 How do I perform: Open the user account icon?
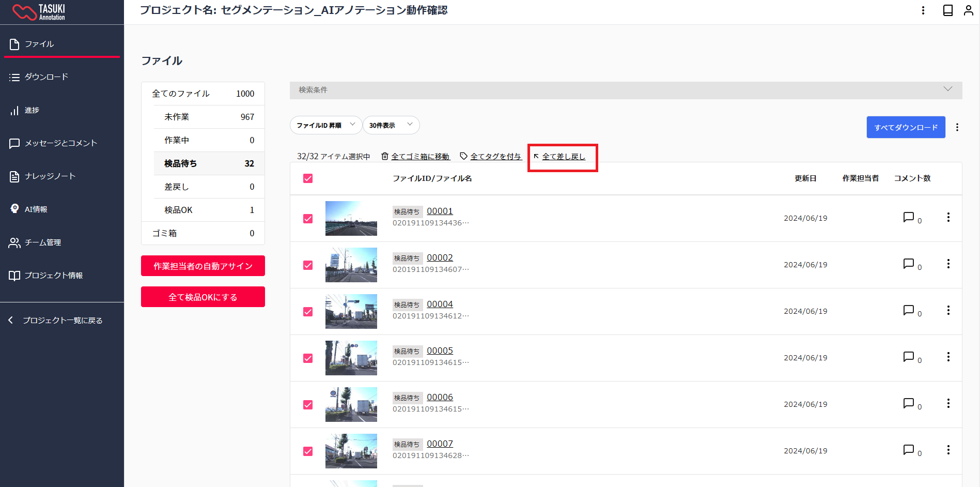click(x=969, y=10)
